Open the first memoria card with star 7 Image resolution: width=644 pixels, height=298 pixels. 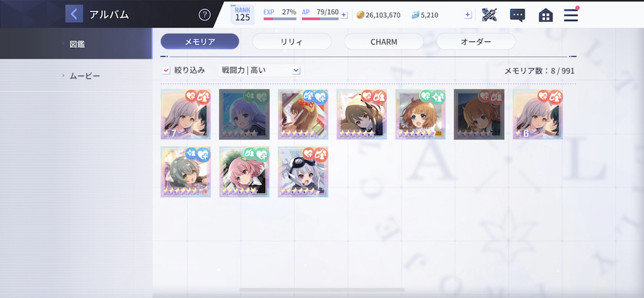186,115
